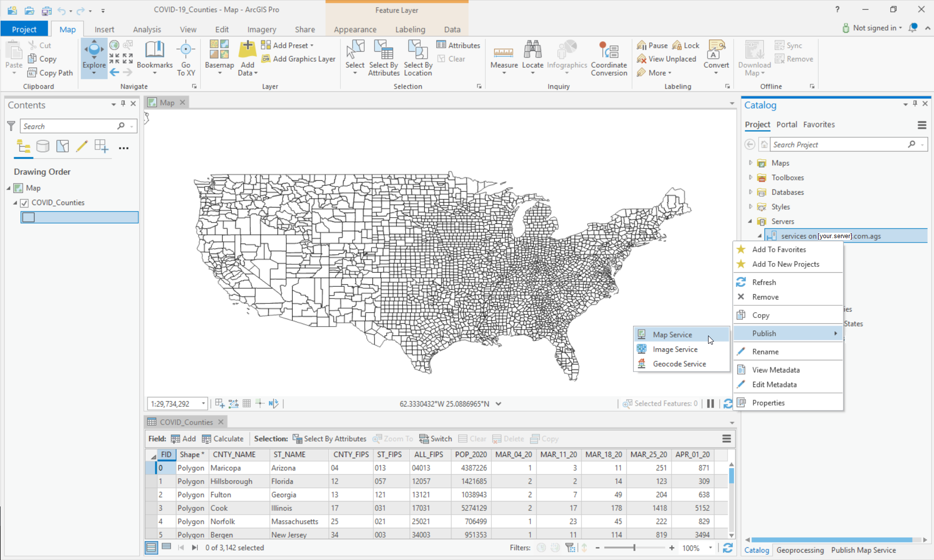Open the Bookmarks tool
934x560 pixels.
pos(154,52)
